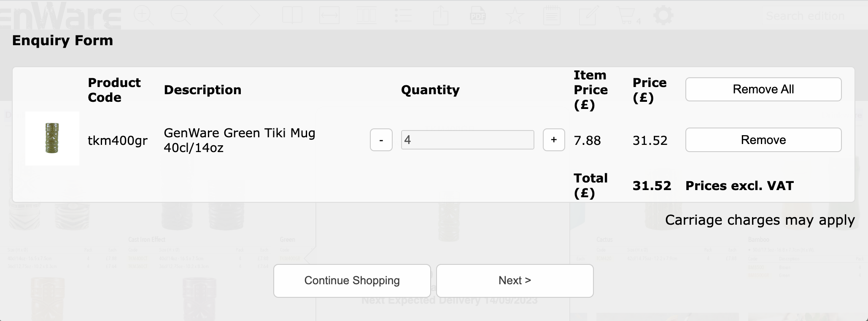868x321 pixels.
Task: Click the zoom out magnifier icon
Action: [181, 15]
